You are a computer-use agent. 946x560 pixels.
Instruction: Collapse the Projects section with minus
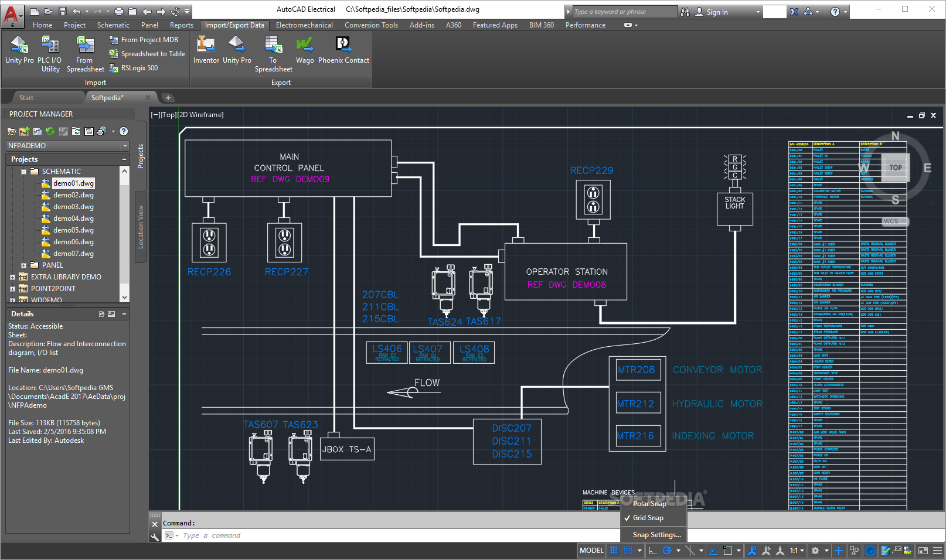(x=124, y=159)
